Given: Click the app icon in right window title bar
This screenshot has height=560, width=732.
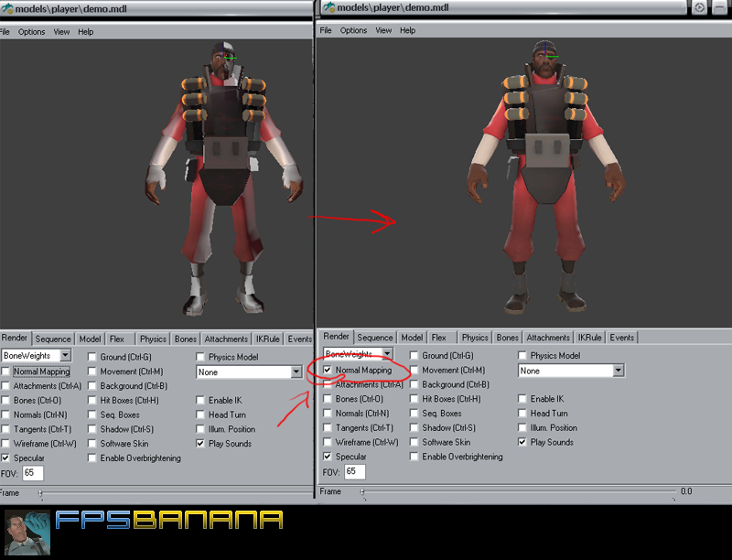Looking at the screenshot, I should pyautogui.click(x=329, y=7).
